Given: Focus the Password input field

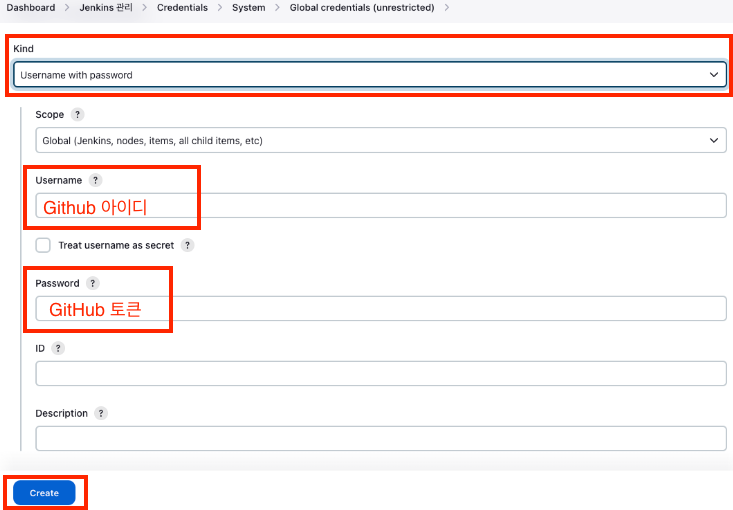Looking at the screenshot, I should click(381, 309).
